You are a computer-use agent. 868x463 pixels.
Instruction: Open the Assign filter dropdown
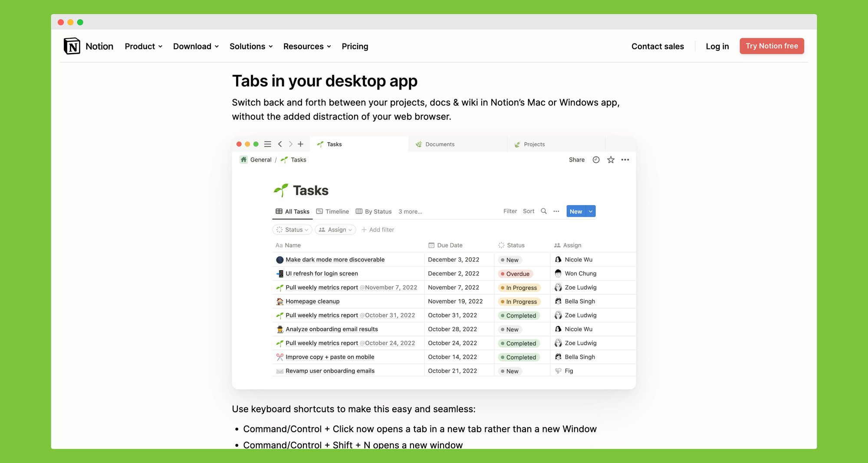pos(335,230)
